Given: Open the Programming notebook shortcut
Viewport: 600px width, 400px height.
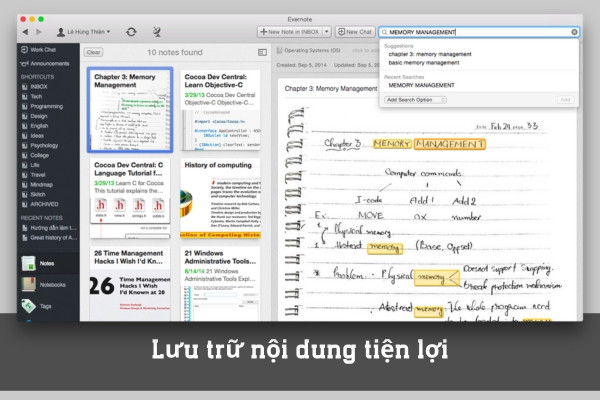Looking at the screenshot, I should pos(48,106).
